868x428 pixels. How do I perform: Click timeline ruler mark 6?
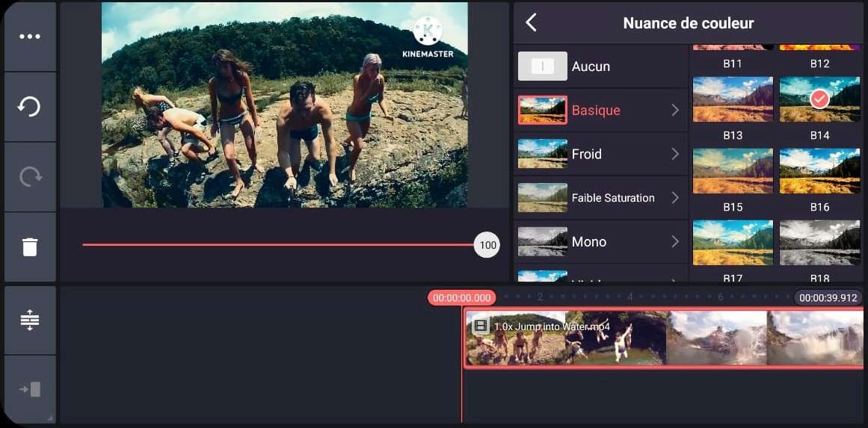tap(720, 297)
